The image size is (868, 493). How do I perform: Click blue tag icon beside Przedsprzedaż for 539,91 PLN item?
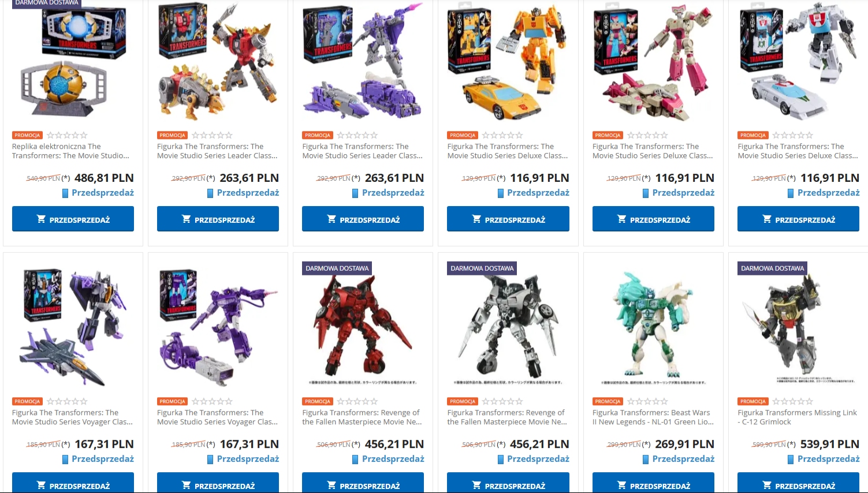point(791,459)
